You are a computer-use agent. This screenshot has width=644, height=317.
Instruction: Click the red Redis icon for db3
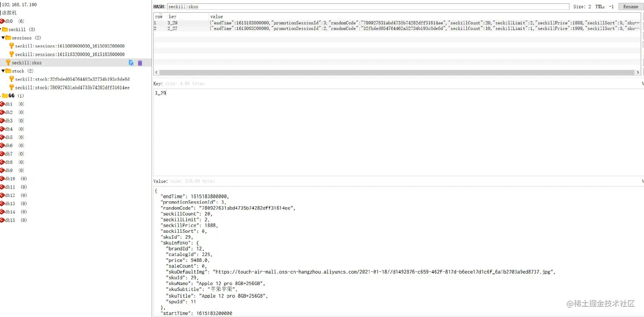pos(2,120)
